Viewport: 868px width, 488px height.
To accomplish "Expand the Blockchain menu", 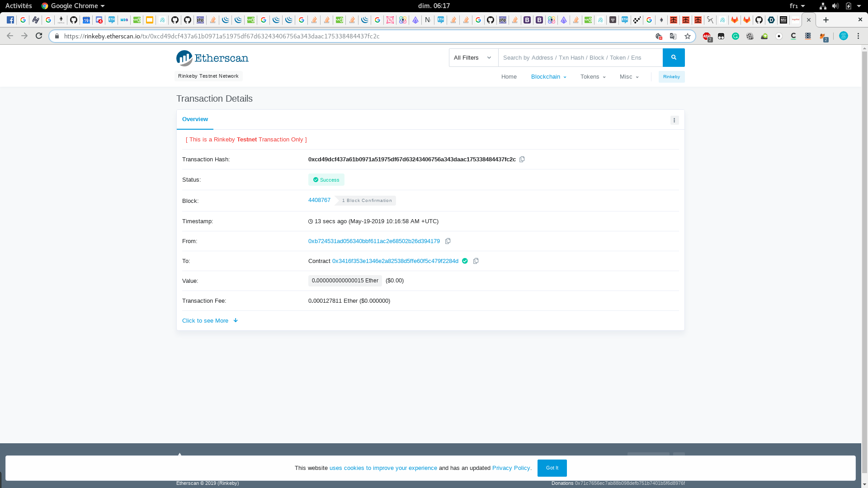I will coord(548,77).
